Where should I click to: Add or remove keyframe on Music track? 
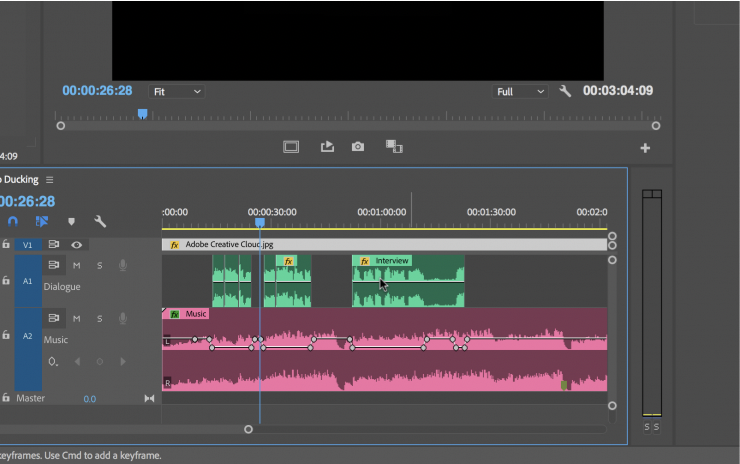tap(100, 362)
